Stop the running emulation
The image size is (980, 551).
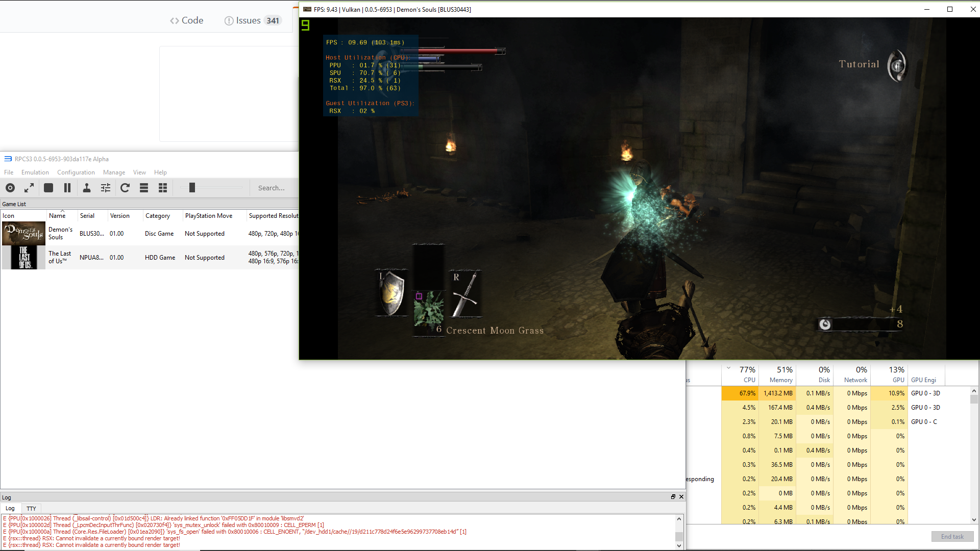coord(48,188)
